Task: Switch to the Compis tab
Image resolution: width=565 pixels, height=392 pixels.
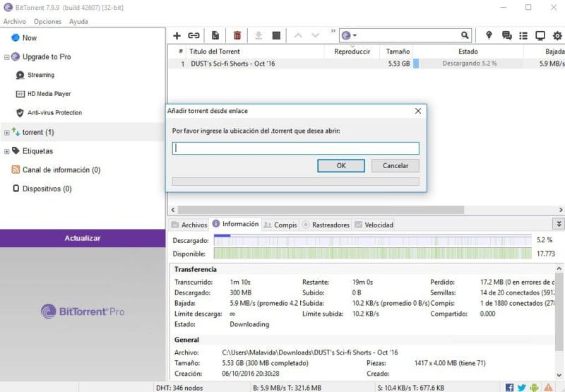Action: pyautogui.click(x=280, y=225)
